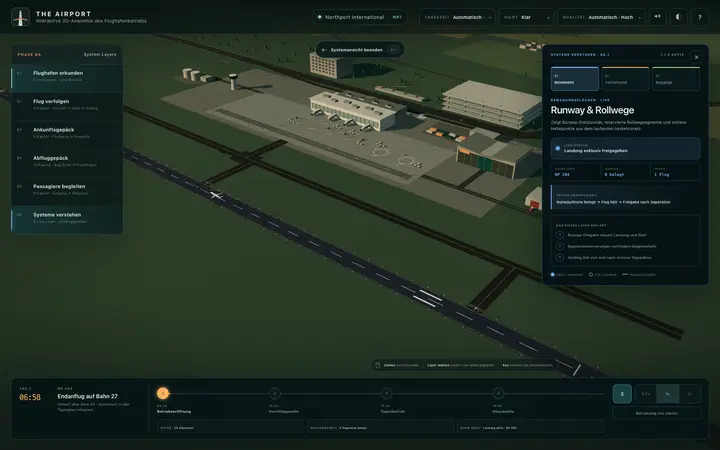Close the Runway & Rollwege panel
The height and width of the screenshot is (450, 720).
696,57
